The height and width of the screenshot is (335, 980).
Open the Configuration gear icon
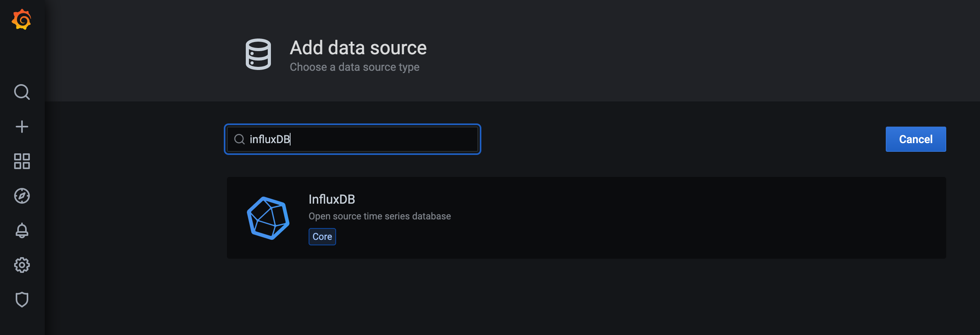point(22,265)
